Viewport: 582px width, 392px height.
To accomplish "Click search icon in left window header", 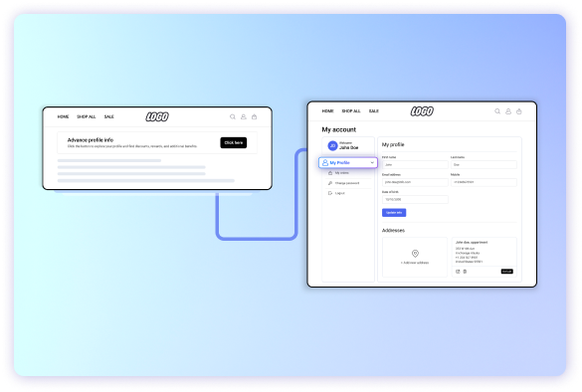I will [x=233, y=117].
